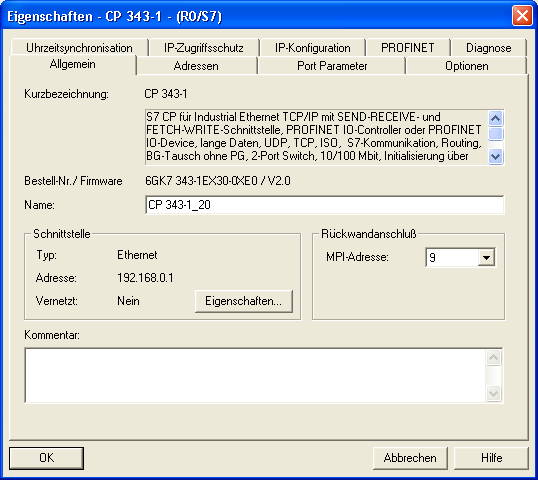Confirm with the OK button
The image size is (538, 480).
point(46,458)
